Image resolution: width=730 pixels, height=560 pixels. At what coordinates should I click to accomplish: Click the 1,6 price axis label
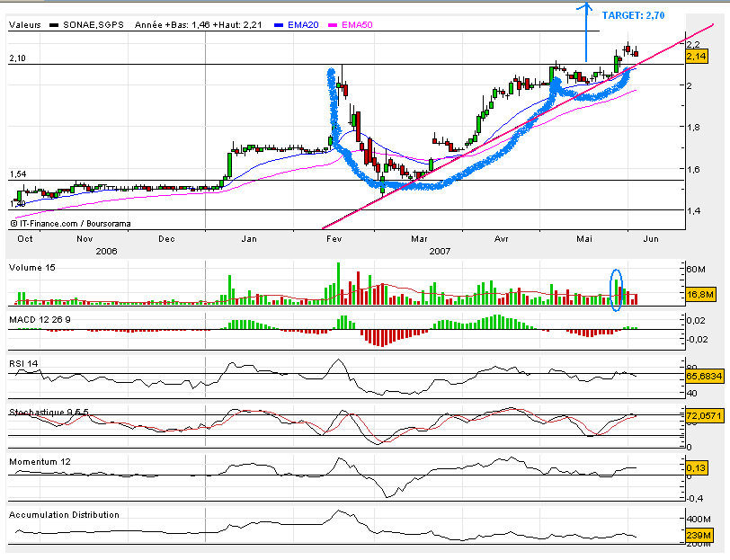coord(693,170)
